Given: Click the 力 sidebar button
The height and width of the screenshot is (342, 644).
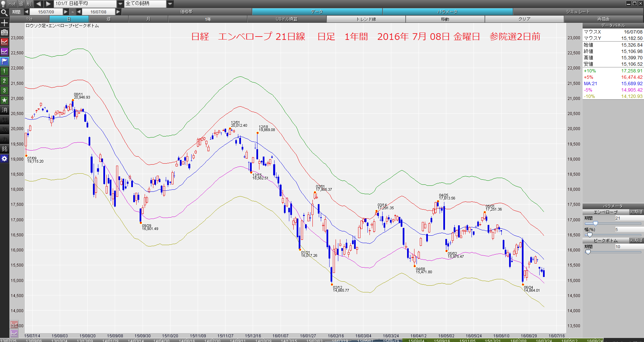Looking at the screenshot, I should [x=4, y=139].
